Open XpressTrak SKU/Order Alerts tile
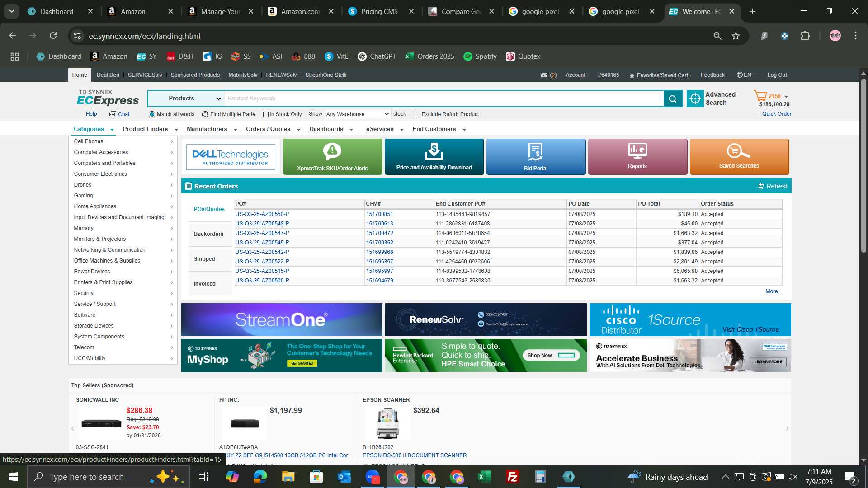 [332, 156]
